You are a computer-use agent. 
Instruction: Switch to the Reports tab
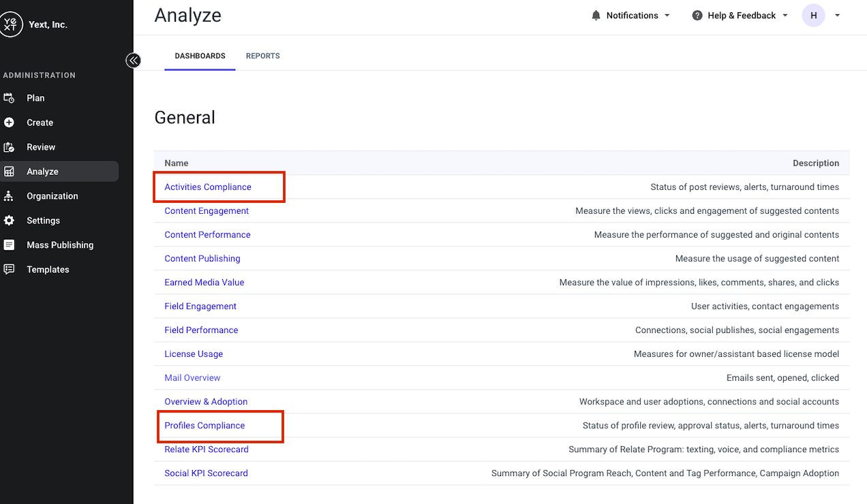(263, 56)
